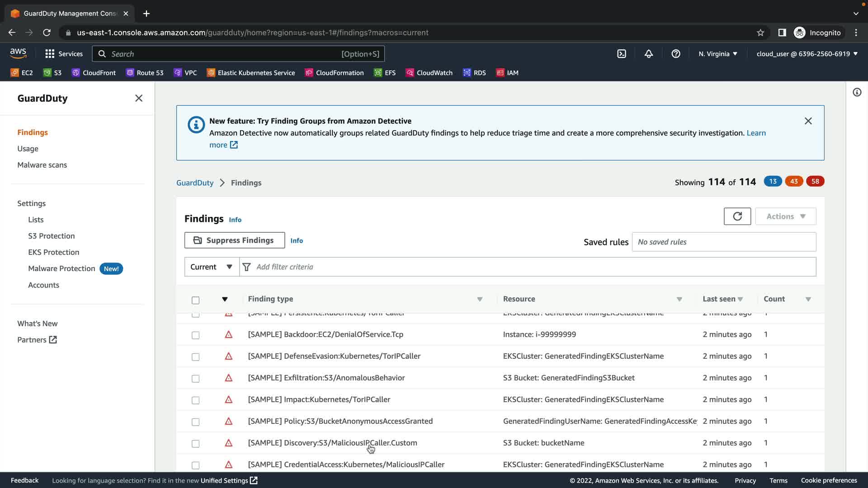Open the Route 53 bookmark shortcut
Screen dimensions: 868x488
click(x=145, y=73)
